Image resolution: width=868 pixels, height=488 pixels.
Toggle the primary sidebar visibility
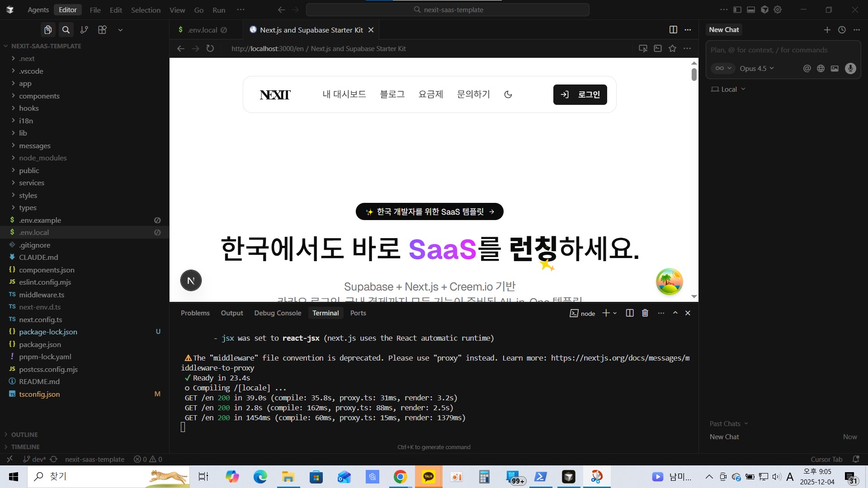(x=737, y=9)
